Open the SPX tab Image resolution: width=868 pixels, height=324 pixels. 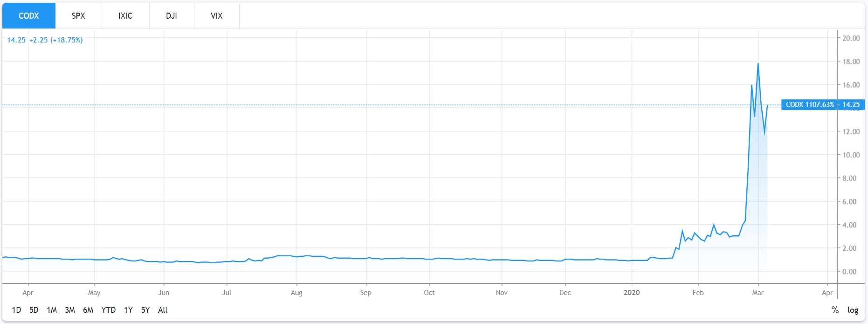tap(78, 16)
